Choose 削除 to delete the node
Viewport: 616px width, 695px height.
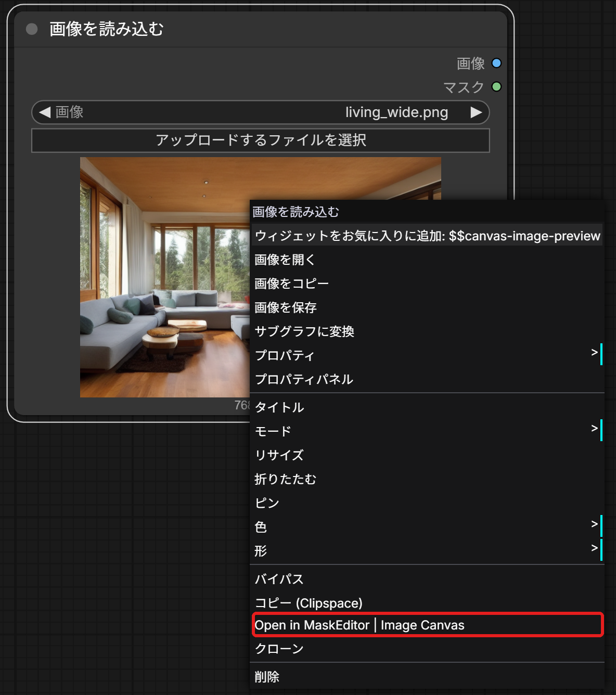[x=427, y=677]
